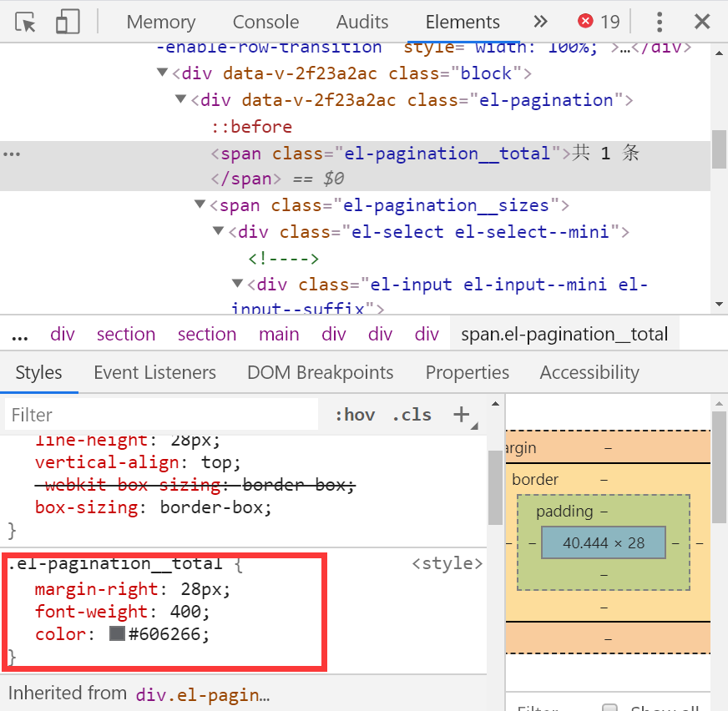Viewport: 728px width, 711px height.
Task: Open the Properties sub-tab
Action: (468, 373)
